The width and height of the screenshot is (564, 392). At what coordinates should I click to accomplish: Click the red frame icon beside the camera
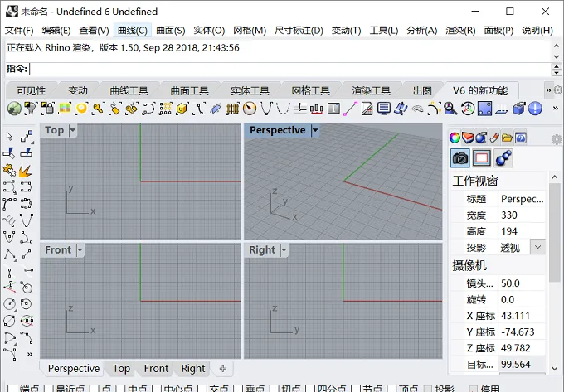[482, 158]
